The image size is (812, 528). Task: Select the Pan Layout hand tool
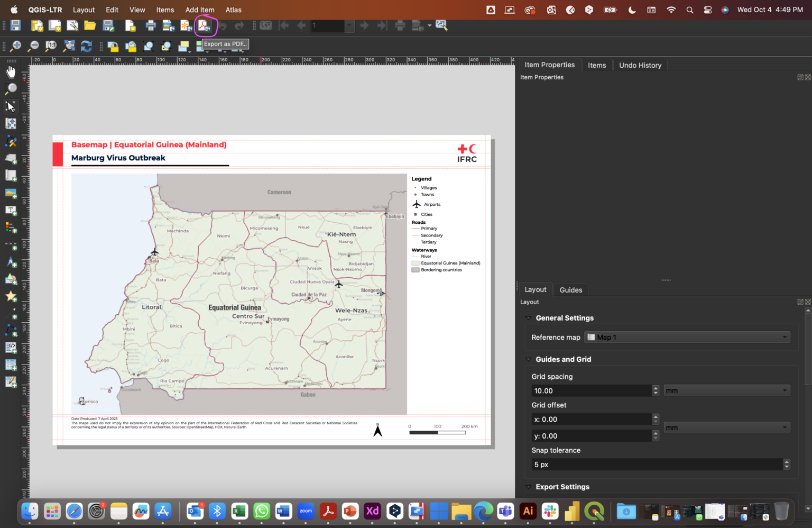[x=11, y=71]
